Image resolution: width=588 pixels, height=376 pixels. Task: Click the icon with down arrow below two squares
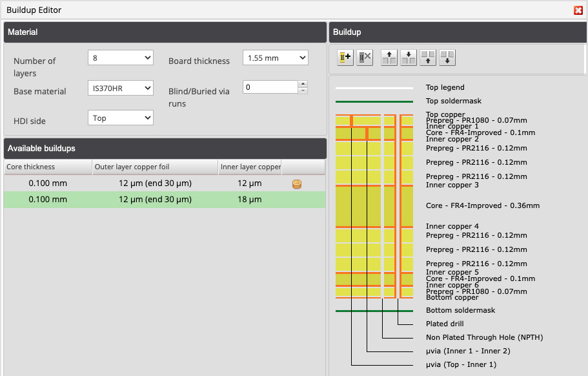click(447, 57)
